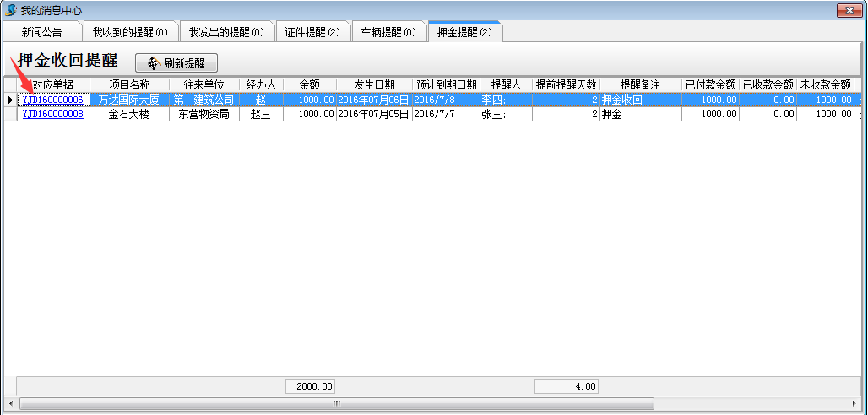Select the 押金提醒 tab
This screenshot has width=868, height=415.
click(x=464, y=32)
